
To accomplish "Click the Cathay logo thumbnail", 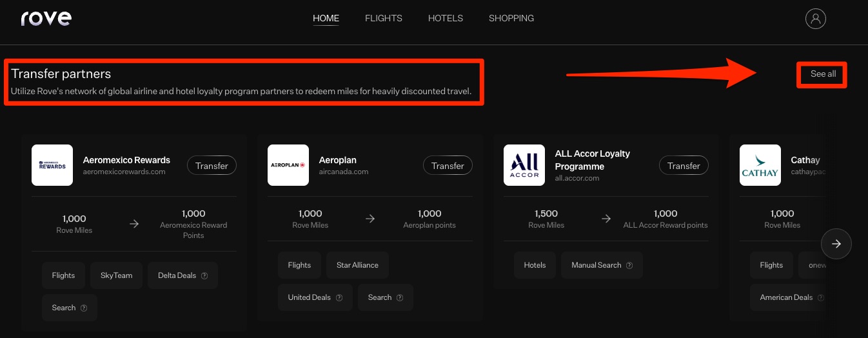I will pyautogui.click(x=760, y=165).
